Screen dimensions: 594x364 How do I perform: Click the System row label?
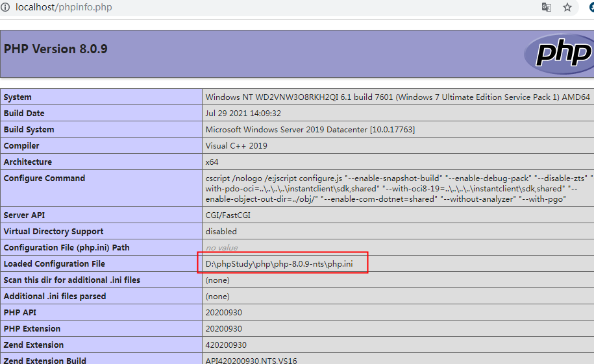click(18, 97)
